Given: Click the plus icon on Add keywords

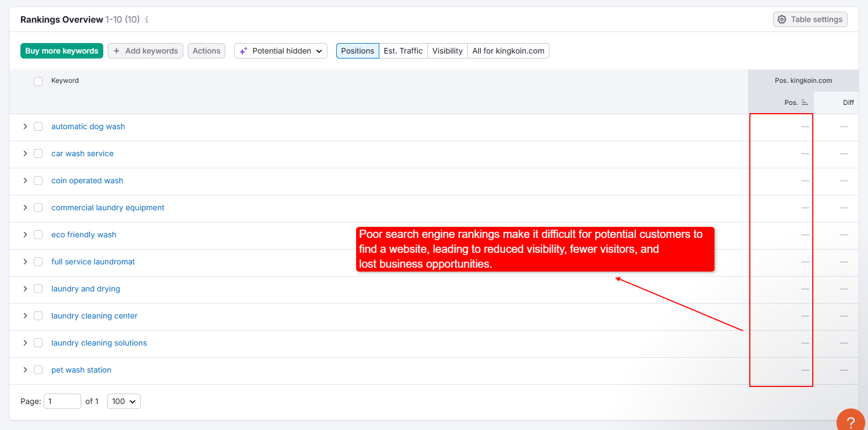Looking at the screenshot, I should tap(117, 51).
